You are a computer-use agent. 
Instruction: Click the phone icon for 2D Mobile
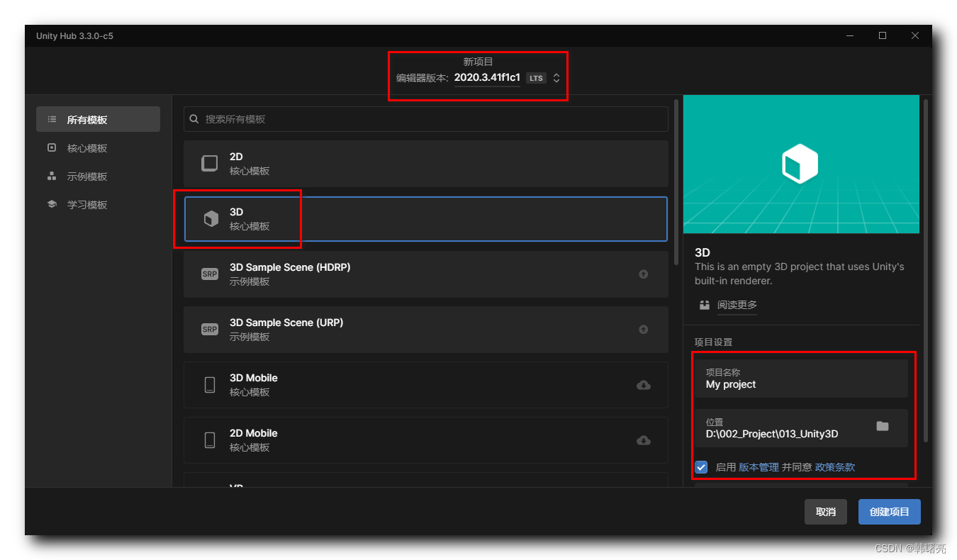pos(210,440)
